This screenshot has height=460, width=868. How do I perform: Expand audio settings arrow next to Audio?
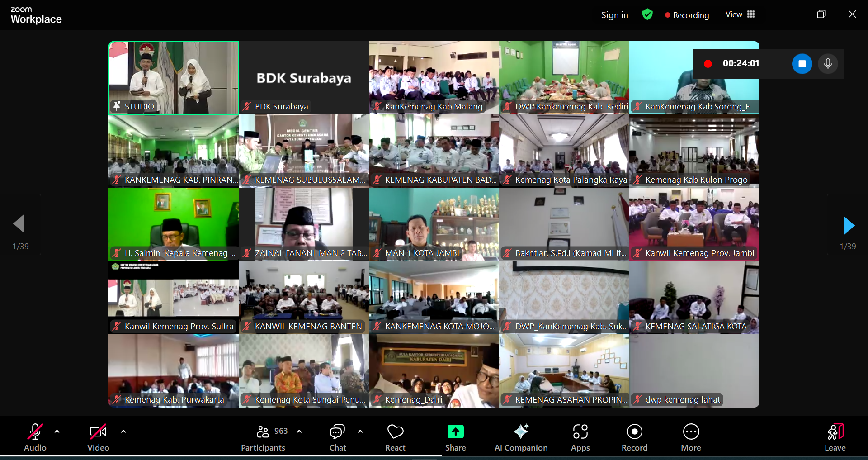point(57,432)
